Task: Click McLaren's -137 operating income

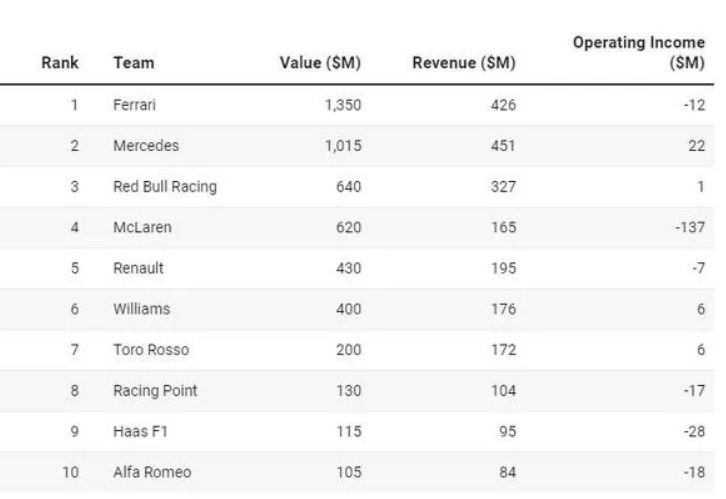Action: coord(690,227)
